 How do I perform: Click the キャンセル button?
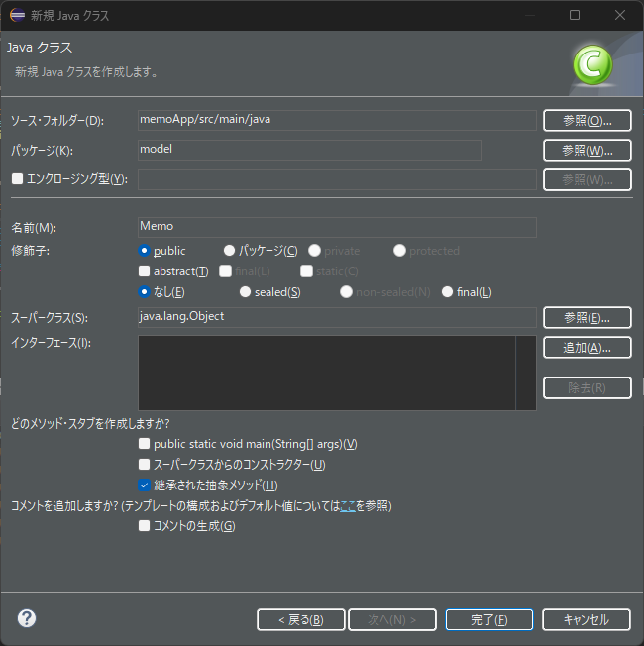coord(587,619)
